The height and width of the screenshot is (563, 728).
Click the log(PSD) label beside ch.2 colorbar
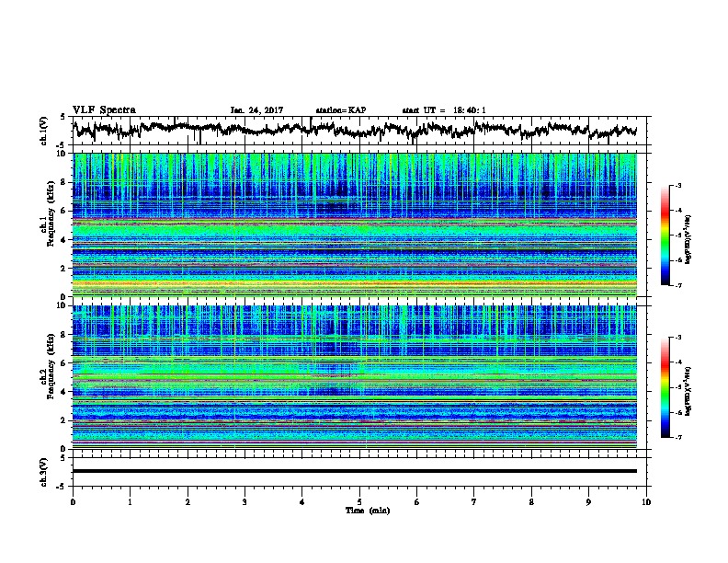(x=688, y=391)
